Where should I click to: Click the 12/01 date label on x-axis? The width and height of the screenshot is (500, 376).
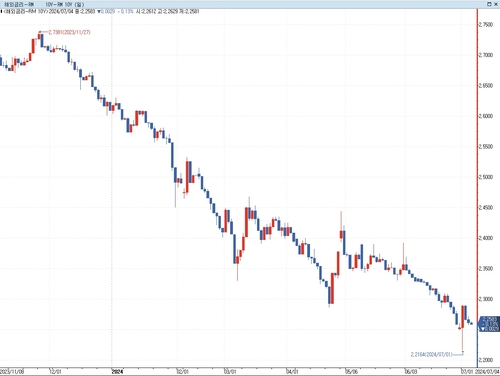[55, 372]
